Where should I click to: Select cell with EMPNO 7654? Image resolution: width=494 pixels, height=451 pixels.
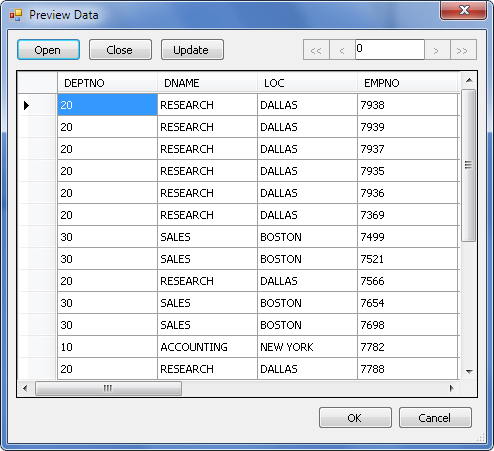(407, 303)
